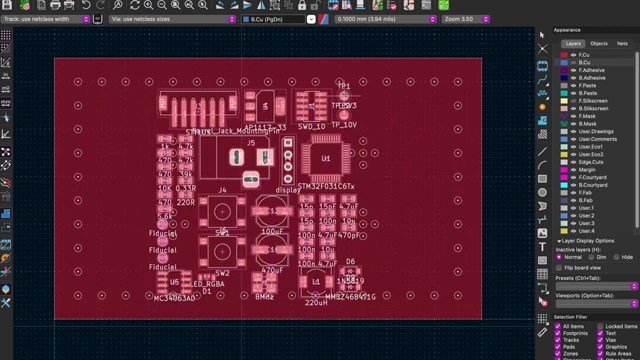Toggle grid display icon at top left toolbar
This screenshot has width=640, height=360.
(6, 35)
